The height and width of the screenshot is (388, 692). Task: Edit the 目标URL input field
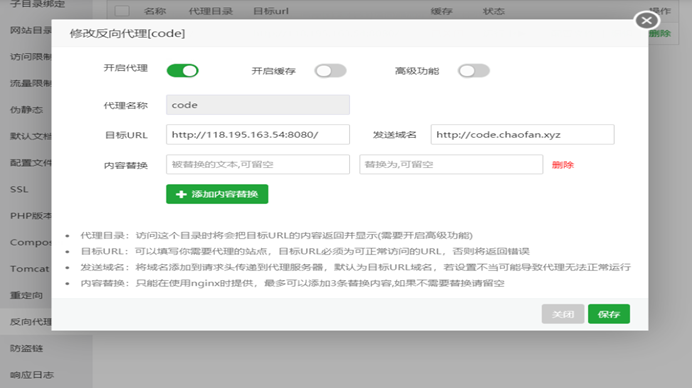258,135
